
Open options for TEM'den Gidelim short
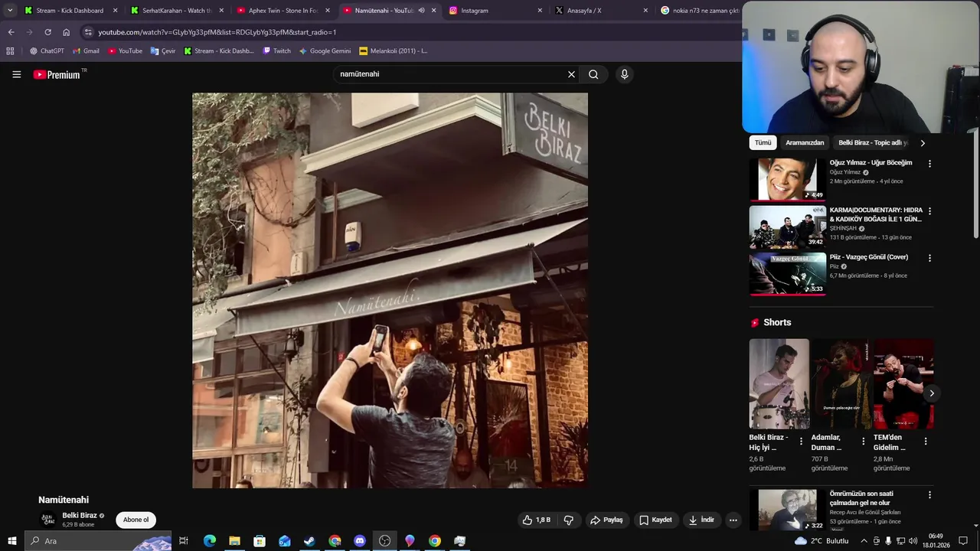click(x=925, y=442)
